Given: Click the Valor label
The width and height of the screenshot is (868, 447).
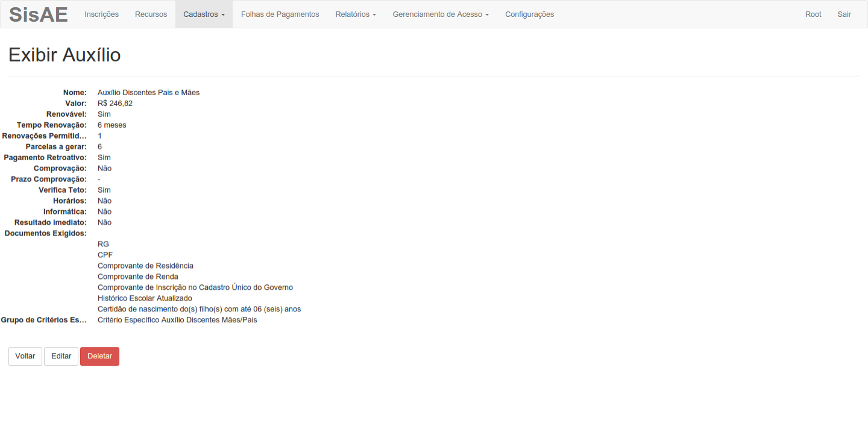Looking at the screenshot, I should 76,104.
